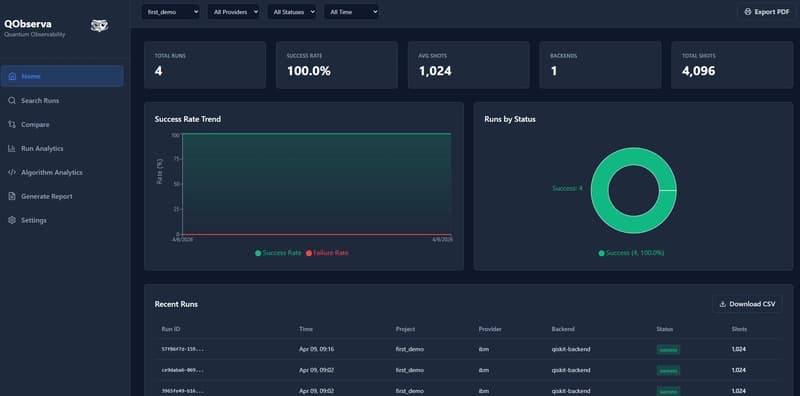Click the Recent Runs heading

coord(176,304)
